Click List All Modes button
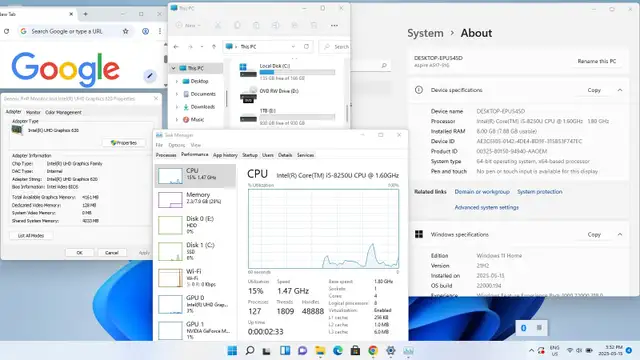640x360 pixels. [31, 236]
